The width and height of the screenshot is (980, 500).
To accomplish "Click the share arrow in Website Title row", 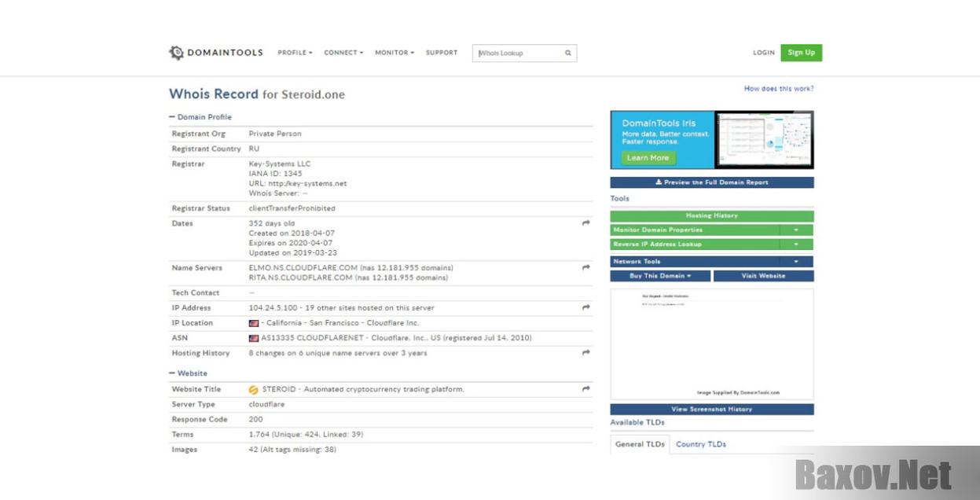I will [x=585, y=389].
